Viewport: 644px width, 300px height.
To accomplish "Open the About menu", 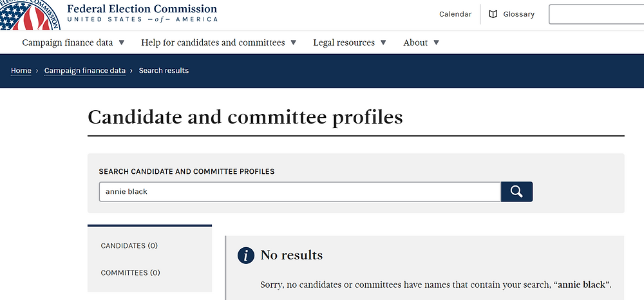I will pyautogui.click(x=415, y=42).
